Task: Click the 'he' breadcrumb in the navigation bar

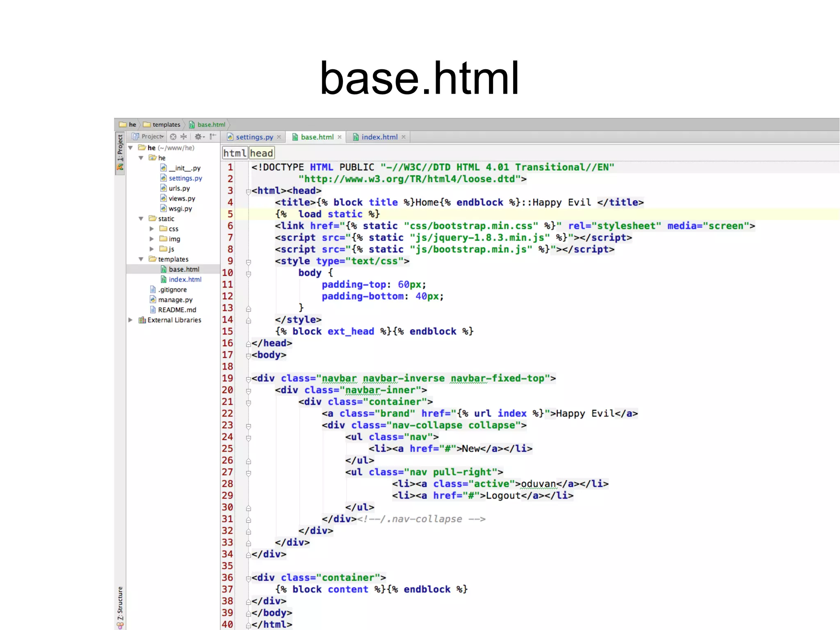Action: 128,125
